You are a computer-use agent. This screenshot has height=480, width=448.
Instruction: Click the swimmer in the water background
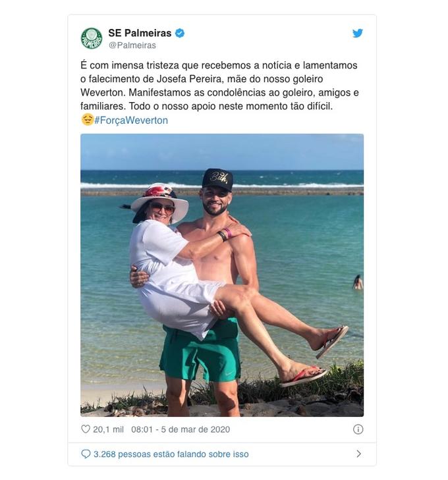[358, 282]
